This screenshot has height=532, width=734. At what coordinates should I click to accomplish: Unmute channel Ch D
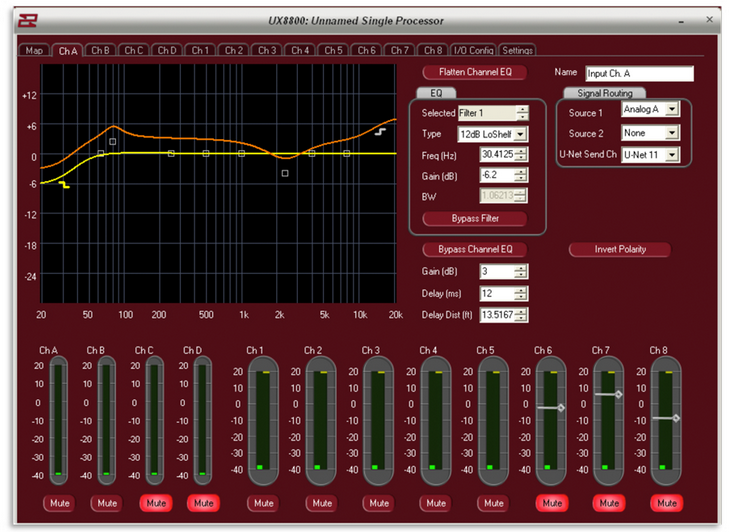[204, 503]
